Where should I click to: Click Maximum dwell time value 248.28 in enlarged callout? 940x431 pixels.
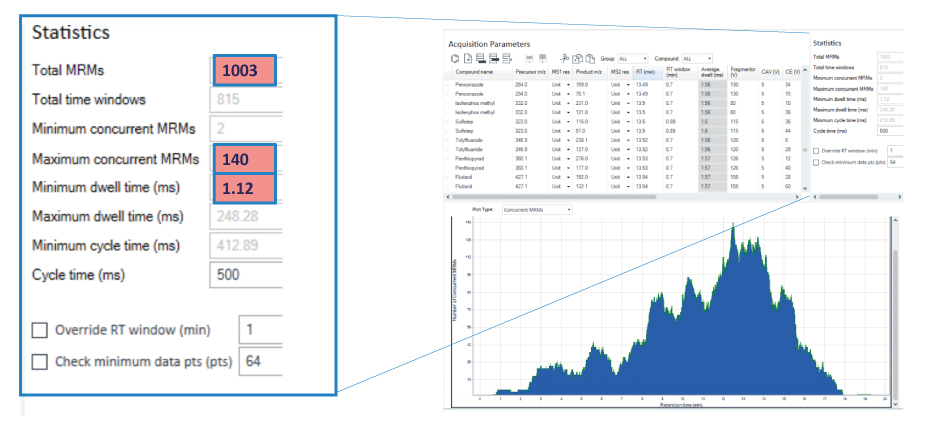pos(246,216)
